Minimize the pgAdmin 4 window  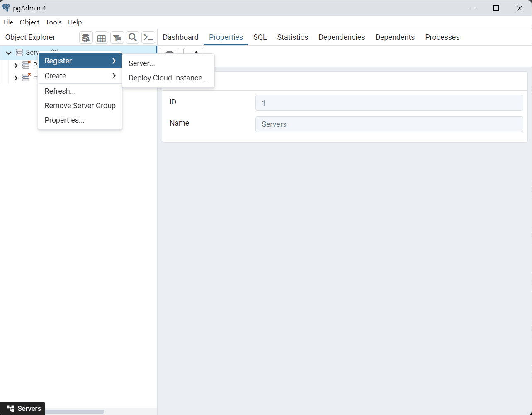pos(472,8)
